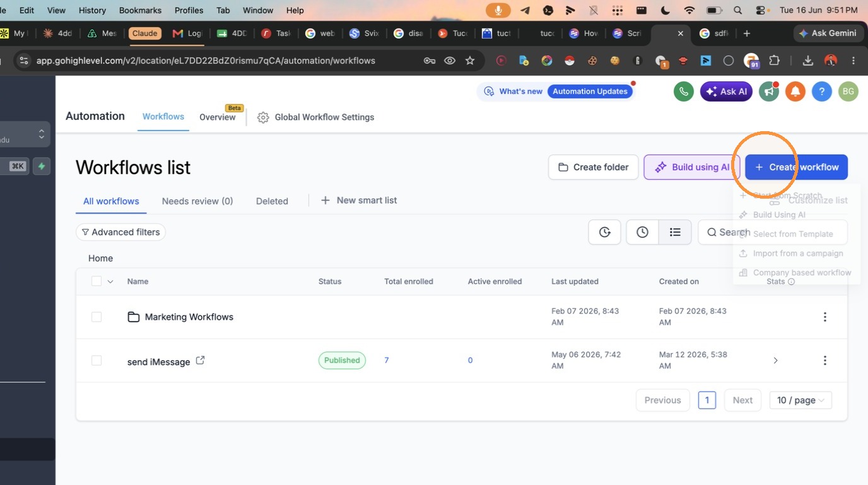Open the 10 / page dropdown

point(801,400)
